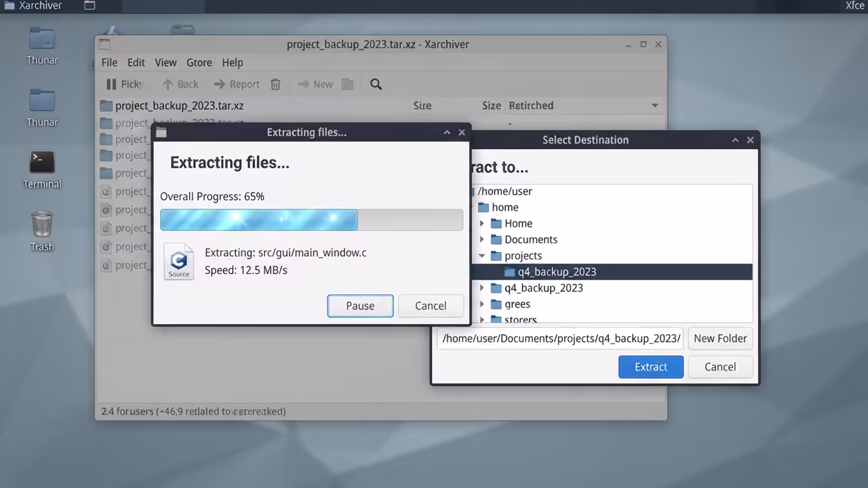Collapse the projects folder in destination tree
Image resolution: width=868 pixels, height=488 pixels.
(482, 256)
